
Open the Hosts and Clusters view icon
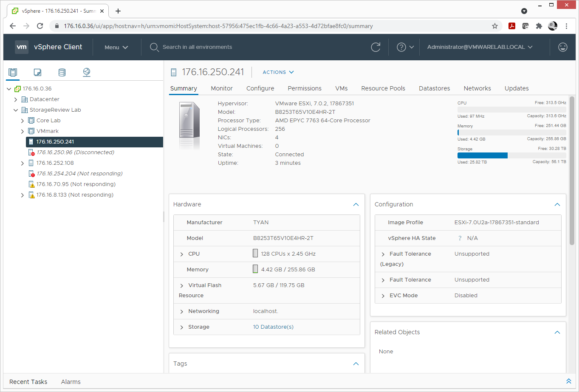pos(13,72)
